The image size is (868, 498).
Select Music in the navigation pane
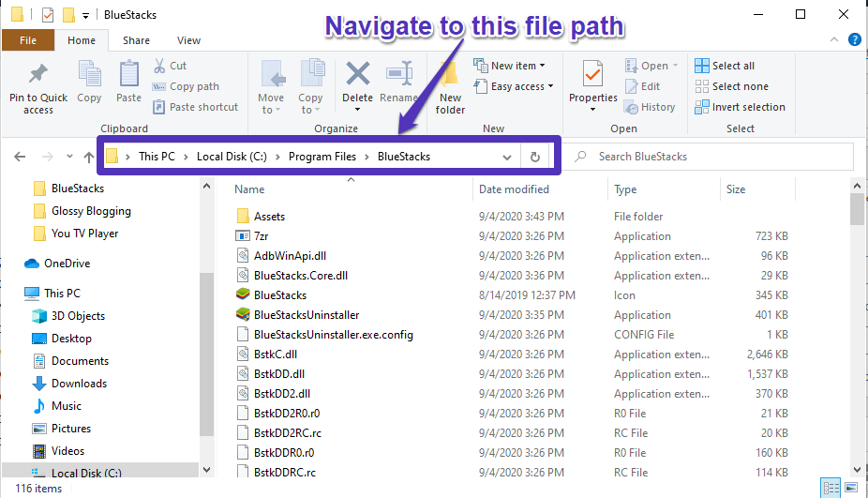coord(57,406)
